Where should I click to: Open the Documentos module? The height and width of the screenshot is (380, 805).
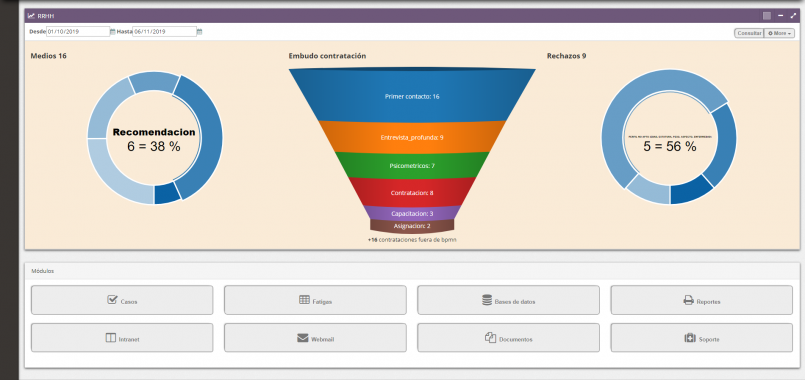coord(508,338)
